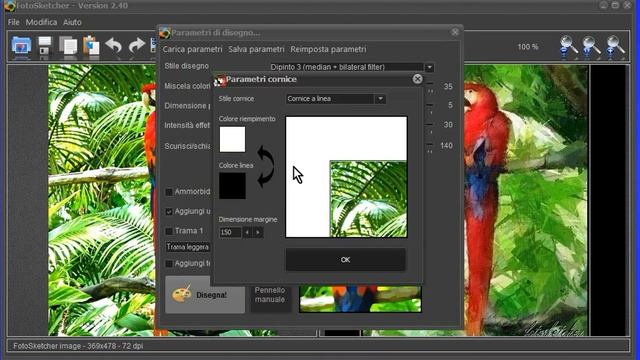Pick the black Colore linea swatch
Screen dimensions: 640x360
(x=232, y=186)
